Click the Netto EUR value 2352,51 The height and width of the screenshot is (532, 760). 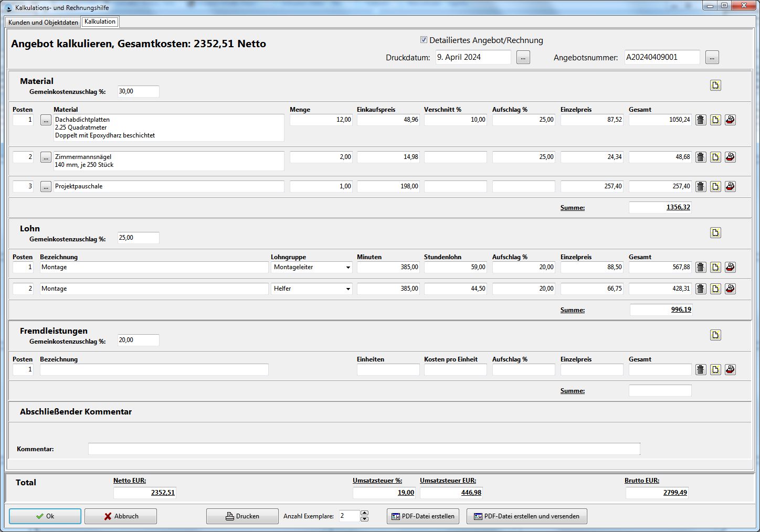point(144,493)
